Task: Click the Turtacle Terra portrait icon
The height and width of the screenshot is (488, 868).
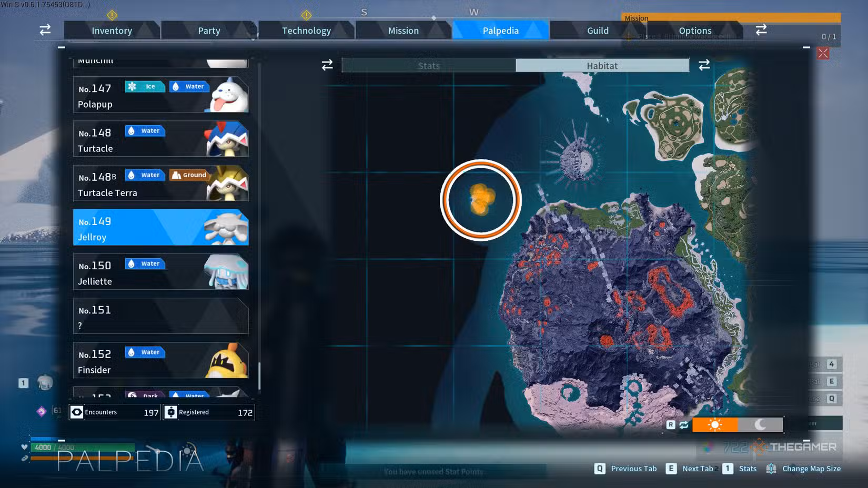Action: 227,184
